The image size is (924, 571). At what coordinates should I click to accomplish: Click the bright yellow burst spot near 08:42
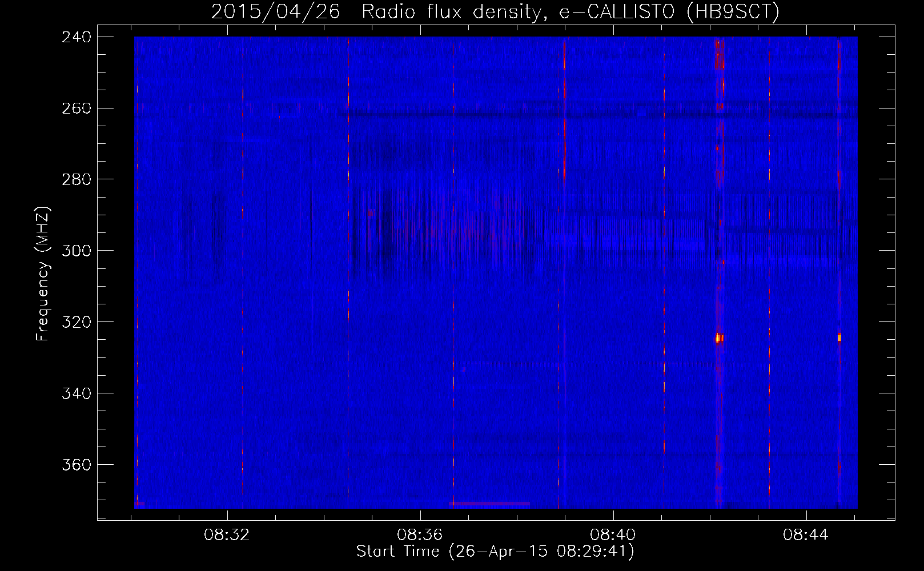[x=719, y=338]
